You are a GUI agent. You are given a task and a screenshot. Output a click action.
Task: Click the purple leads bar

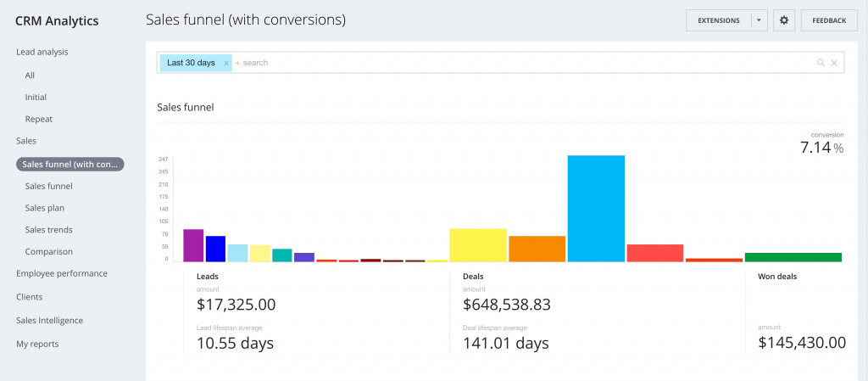193,245
